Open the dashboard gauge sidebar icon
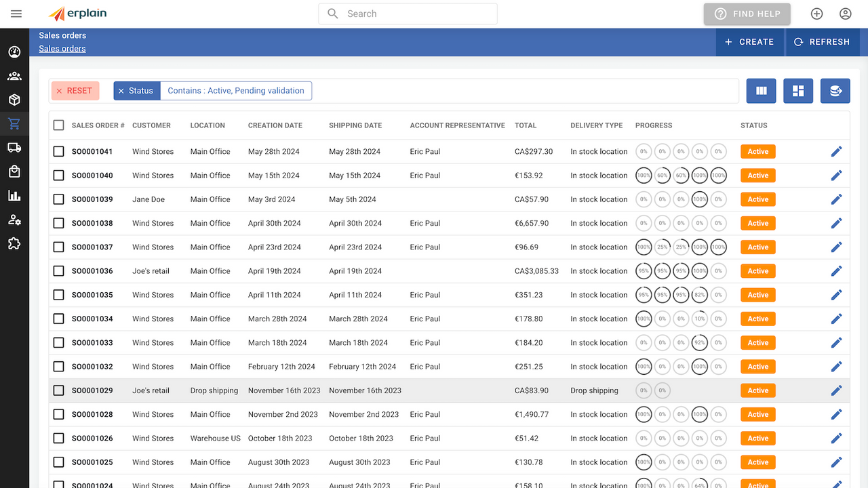Screen dimensions: 868x488 click(x=14, y=52)
